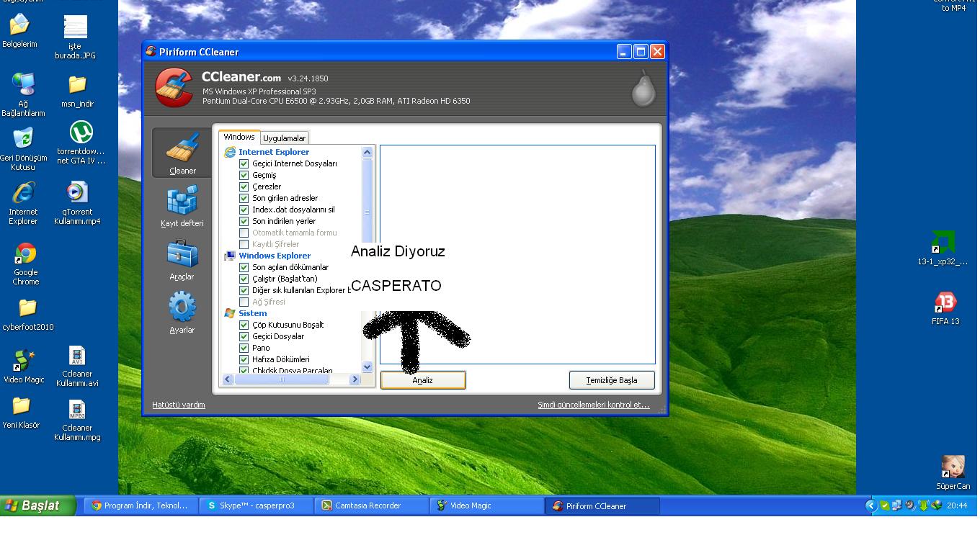Uncheck Geçici Internet Dosyaları checkbox

click(x=244, y=163)
